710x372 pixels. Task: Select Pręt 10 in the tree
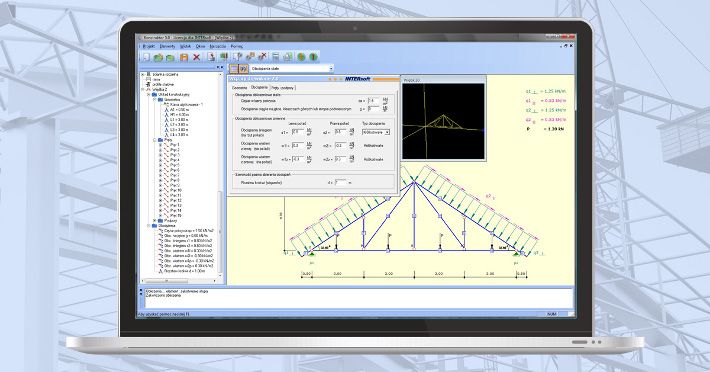coord(176,191)
